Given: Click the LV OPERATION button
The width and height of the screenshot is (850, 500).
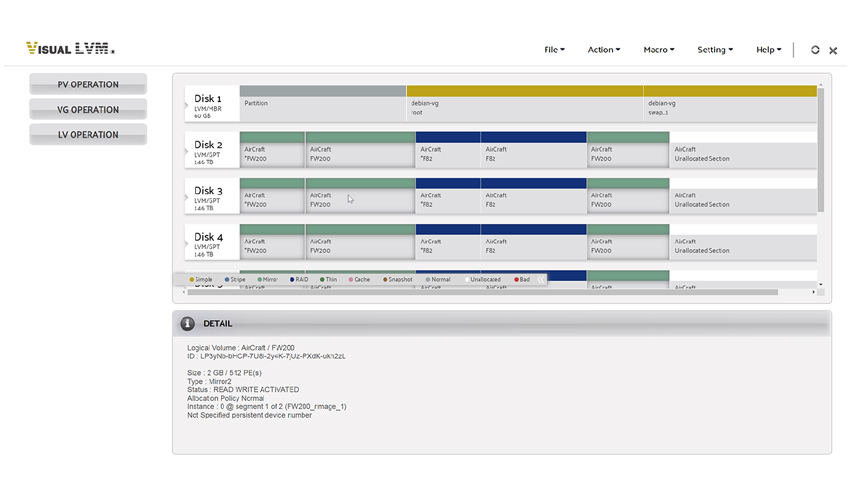Looking at the screenshot, I should point(88,134).
